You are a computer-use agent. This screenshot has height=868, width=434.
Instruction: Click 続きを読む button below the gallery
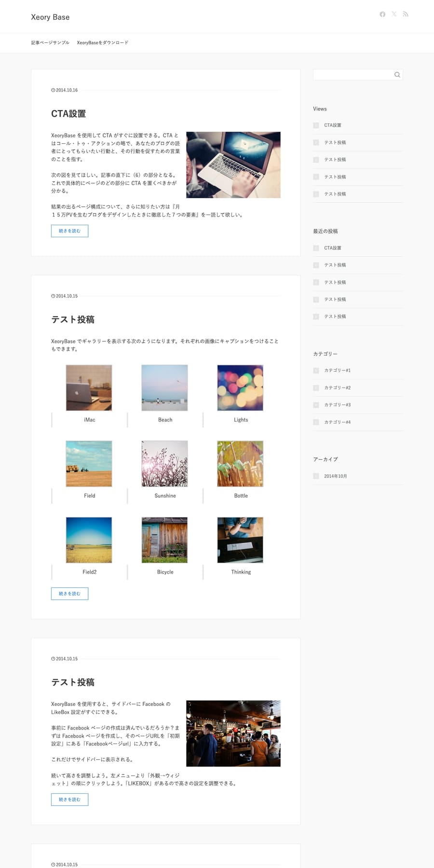point(69,594)
